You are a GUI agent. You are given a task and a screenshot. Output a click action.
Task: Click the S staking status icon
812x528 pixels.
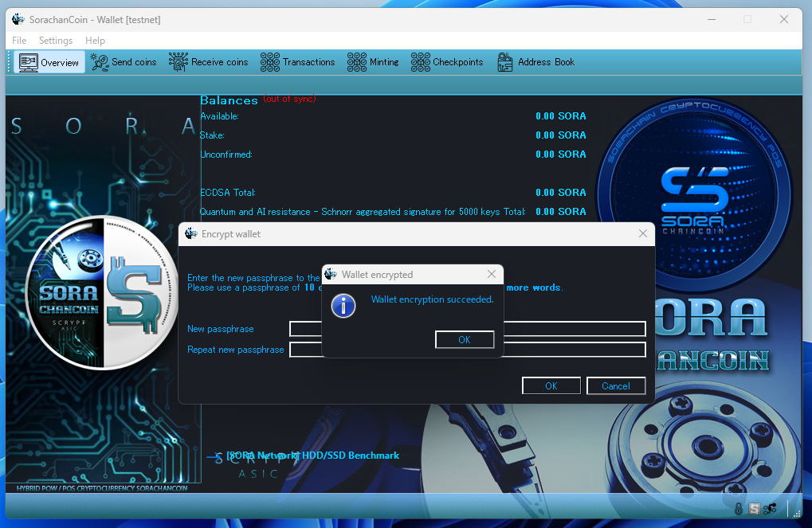pyautogui.click(x=754, y=509)
